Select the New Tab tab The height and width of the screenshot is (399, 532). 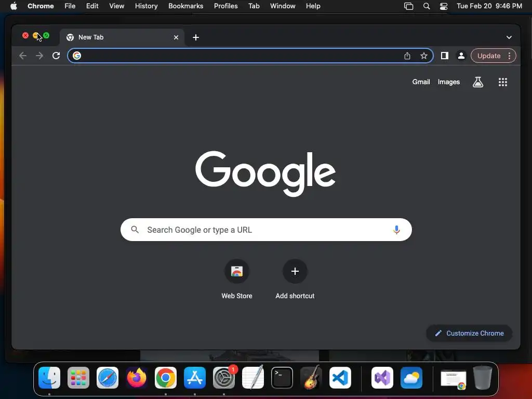pyautogui.click(x=122, y=37)
